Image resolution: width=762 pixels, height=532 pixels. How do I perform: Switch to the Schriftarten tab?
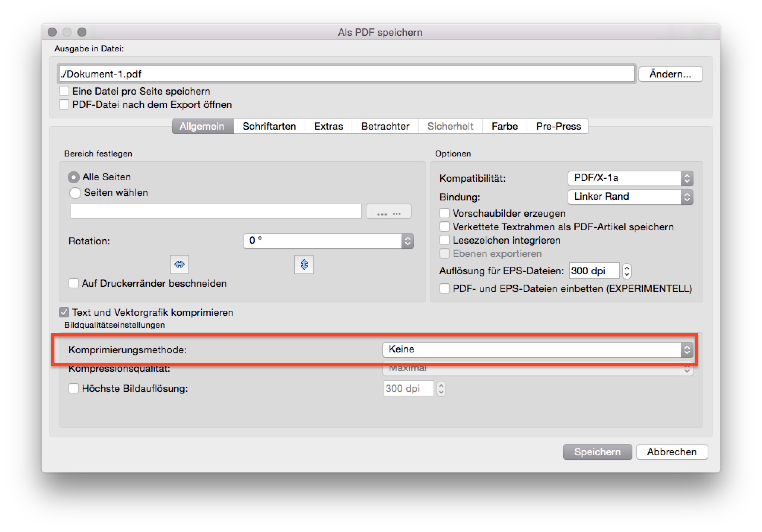(x=269, y=126)
